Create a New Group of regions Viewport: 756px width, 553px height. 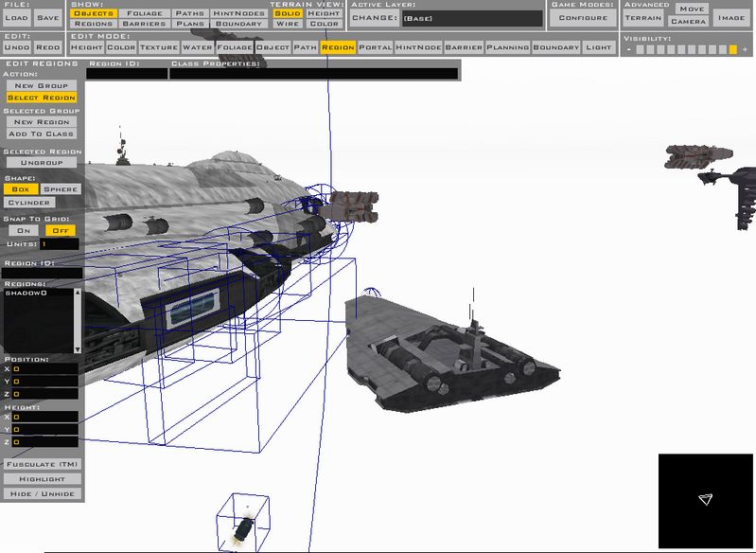(x=42, y=85)
